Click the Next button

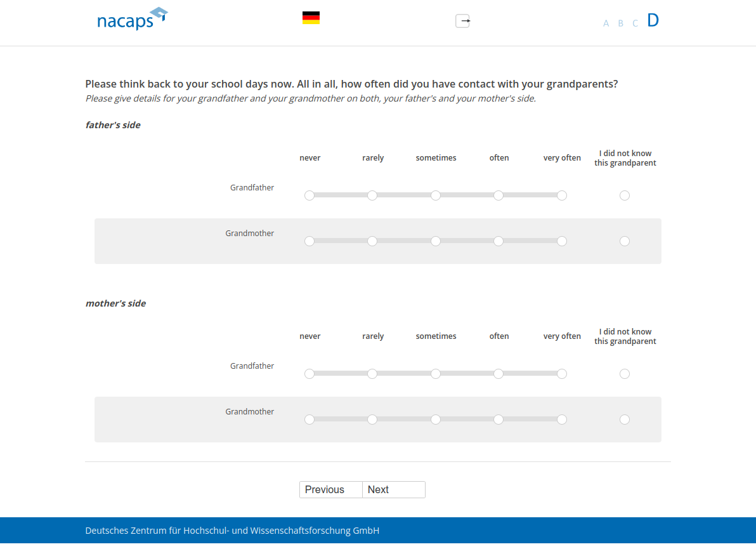click(x=393, y=489)
